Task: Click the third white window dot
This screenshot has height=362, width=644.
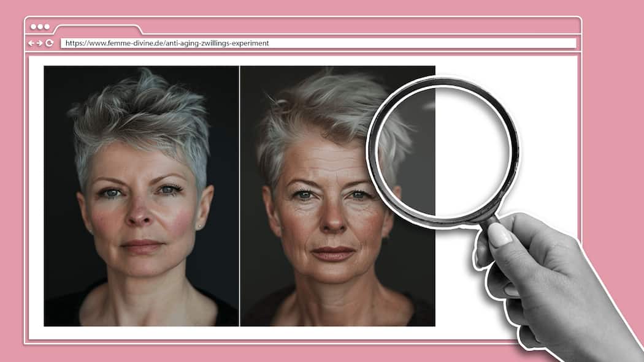Action: [46, 27]
